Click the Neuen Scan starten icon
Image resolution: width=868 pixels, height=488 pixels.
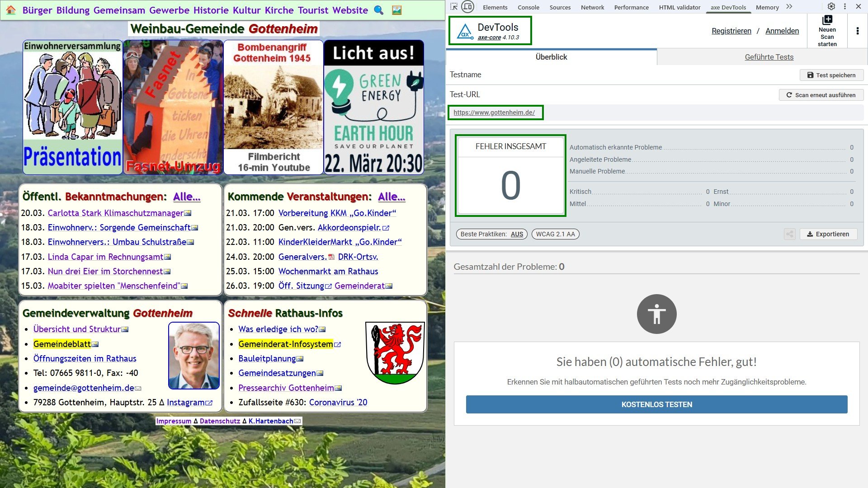coord(827,20)
